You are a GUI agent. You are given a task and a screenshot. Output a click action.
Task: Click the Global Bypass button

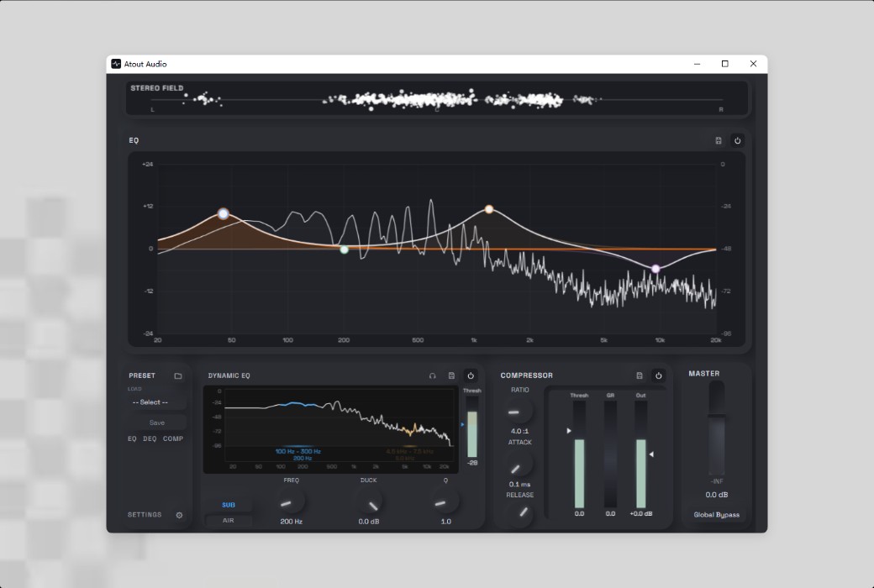point(716,514)
